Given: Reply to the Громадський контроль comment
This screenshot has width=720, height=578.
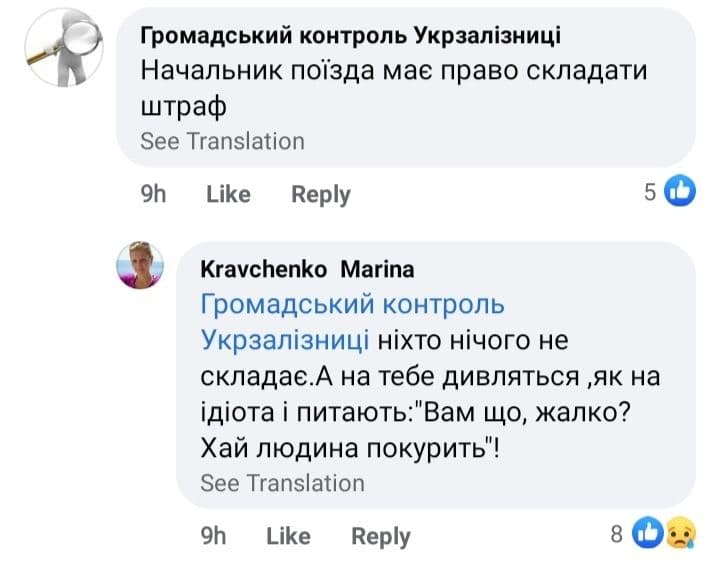Looking at the screenshot, I should click(320, 194).
